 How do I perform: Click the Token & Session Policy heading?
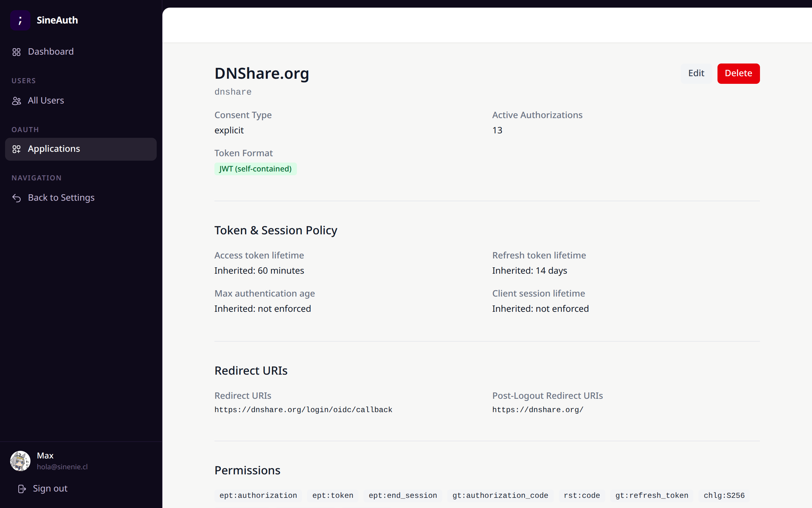click(x=275, y=231)
